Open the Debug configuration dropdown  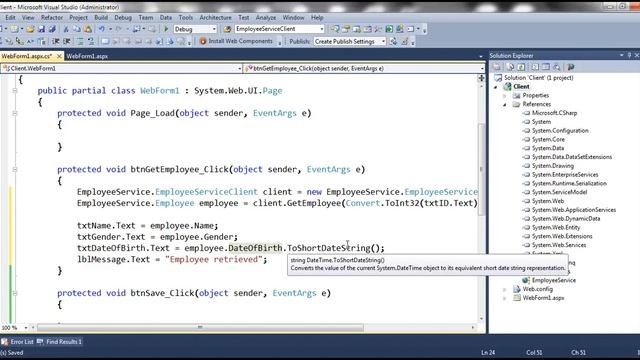click(x=214, y=29)
